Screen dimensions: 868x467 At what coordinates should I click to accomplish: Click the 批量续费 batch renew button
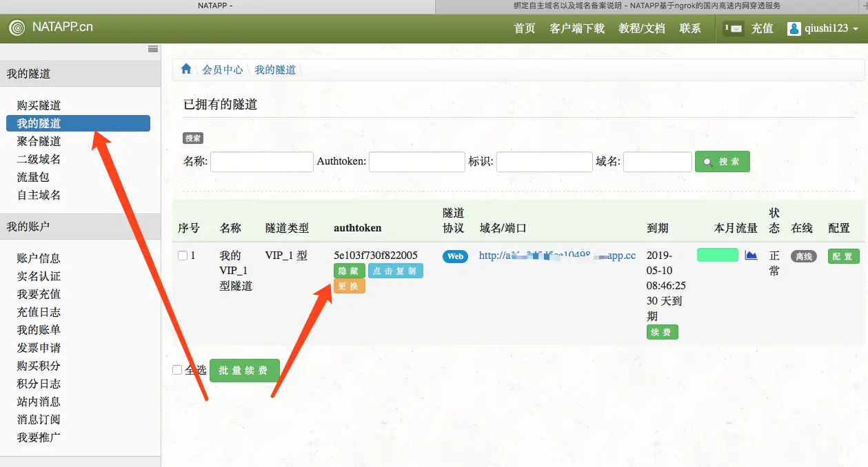tap(245, 371)
